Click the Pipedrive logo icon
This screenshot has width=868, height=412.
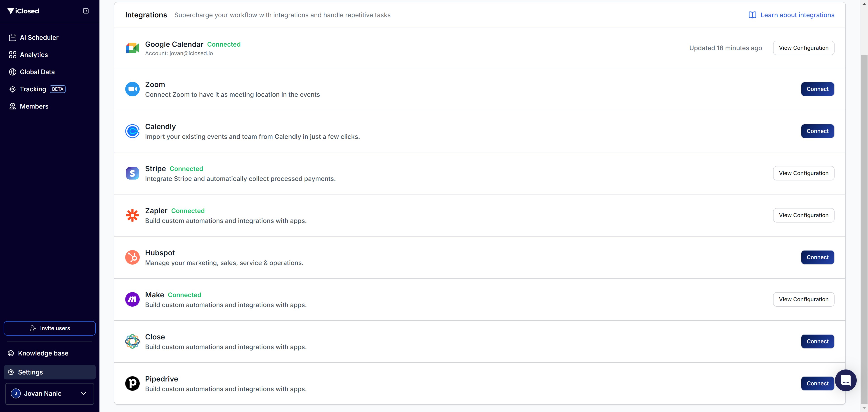pos(132,383)
